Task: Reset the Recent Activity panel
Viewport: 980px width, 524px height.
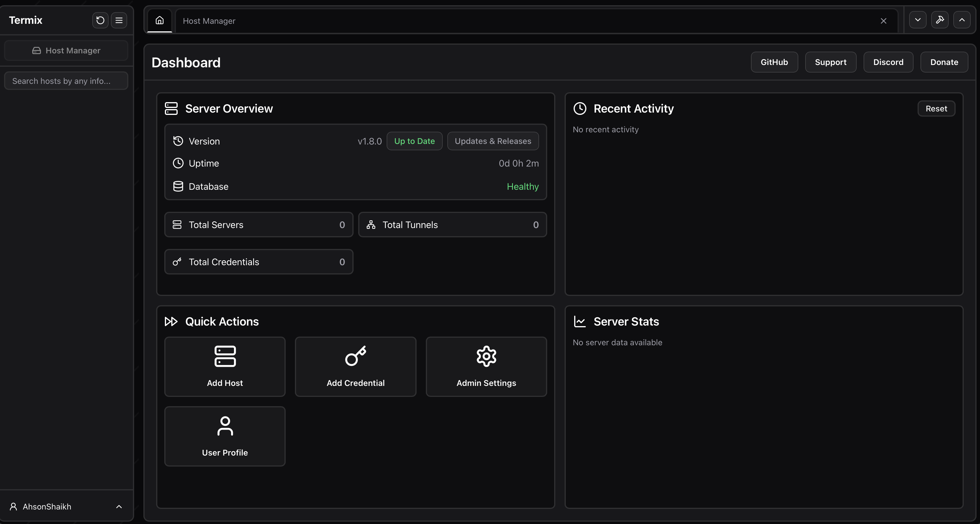Action: pos(936,109)
